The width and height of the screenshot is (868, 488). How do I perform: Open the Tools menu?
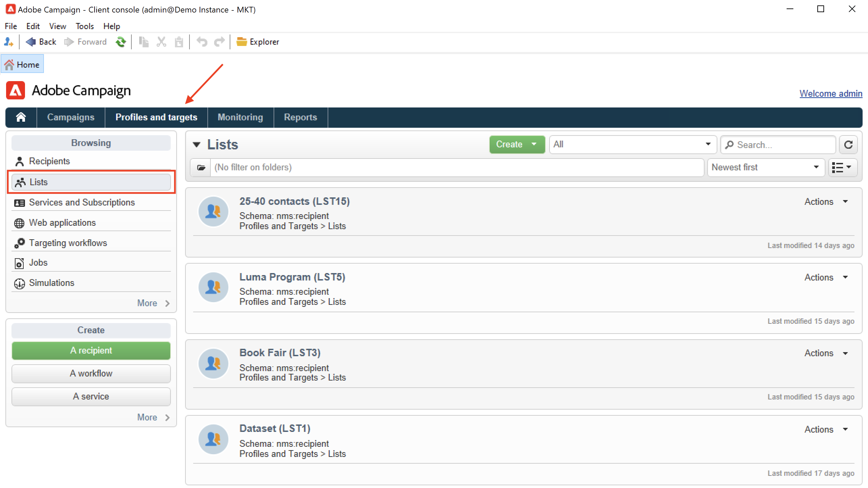84,26
